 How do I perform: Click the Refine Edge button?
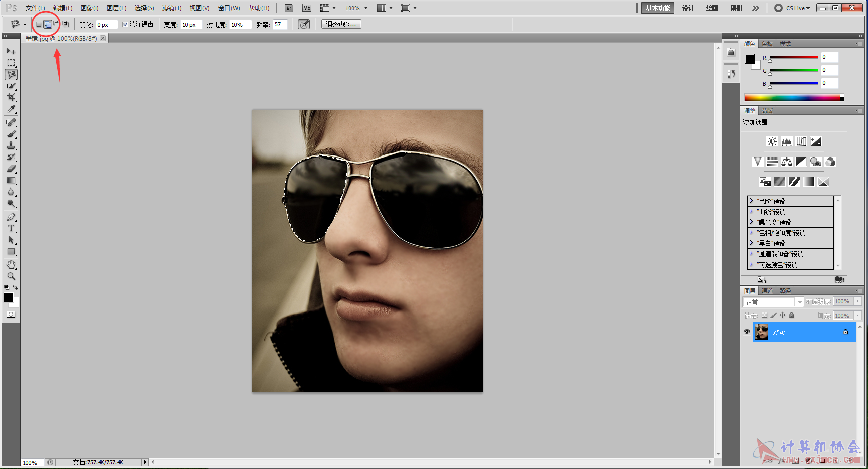click(x=341, y=24)
